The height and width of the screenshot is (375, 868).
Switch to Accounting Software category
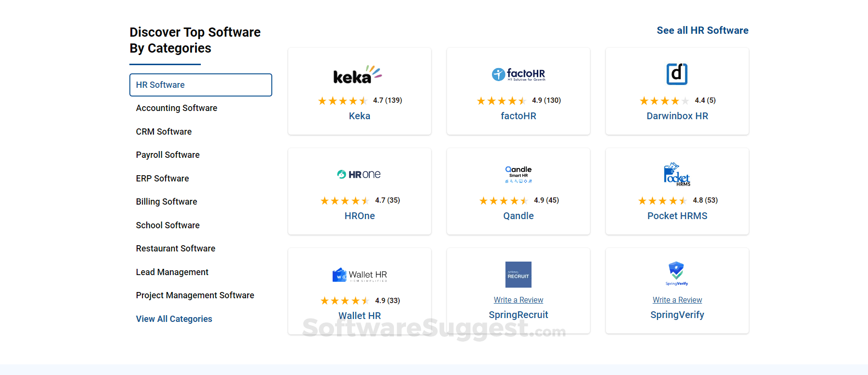click(177, 108)
